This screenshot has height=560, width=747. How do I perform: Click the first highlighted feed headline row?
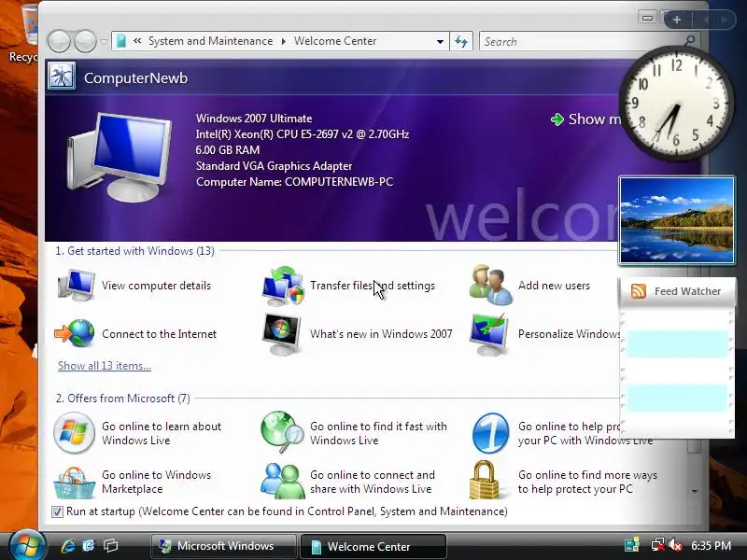[x=676, y=344]
